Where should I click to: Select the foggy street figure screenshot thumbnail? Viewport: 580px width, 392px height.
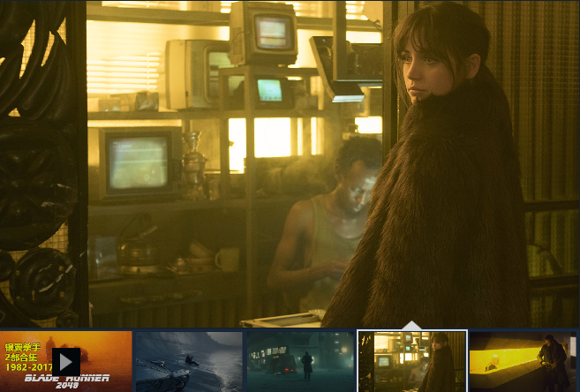tap(300, 362)
